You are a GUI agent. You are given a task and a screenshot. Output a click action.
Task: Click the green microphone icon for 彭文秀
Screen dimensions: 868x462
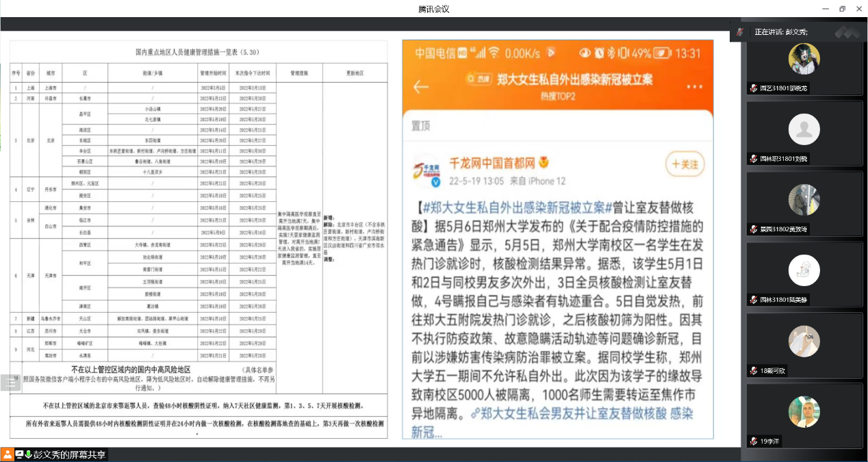point(29,454)
